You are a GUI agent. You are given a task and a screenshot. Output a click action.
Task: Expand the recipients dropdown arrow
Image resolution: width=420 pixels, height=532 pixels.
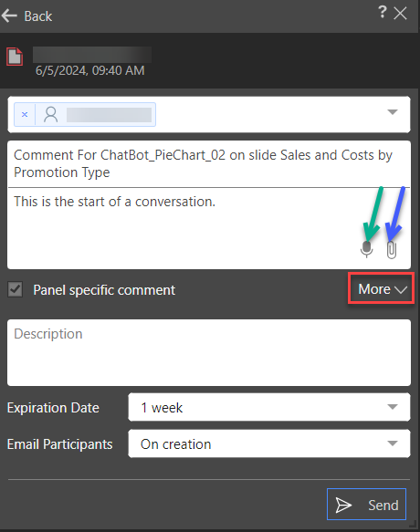click(x=393, y=112)
